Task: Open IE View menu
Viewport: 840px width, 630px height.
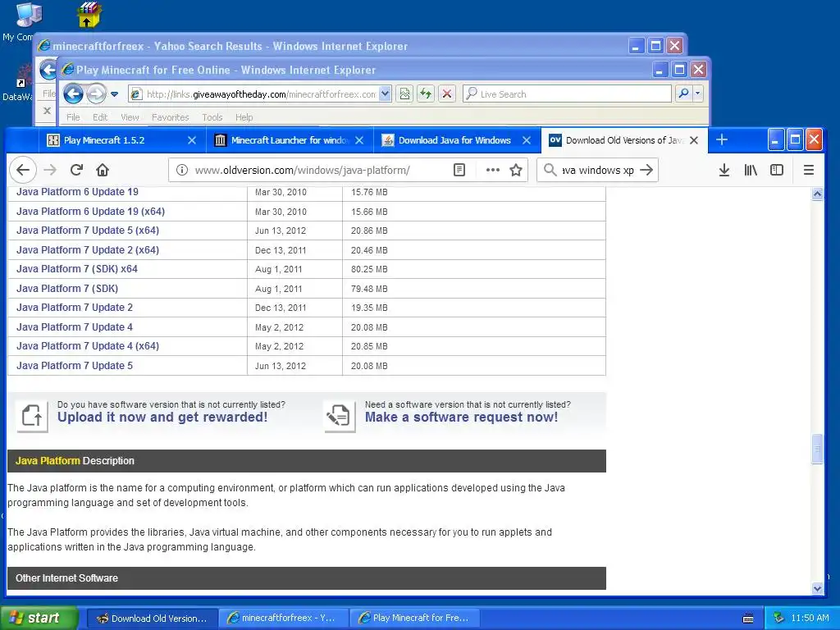Action: click(130, 117)
